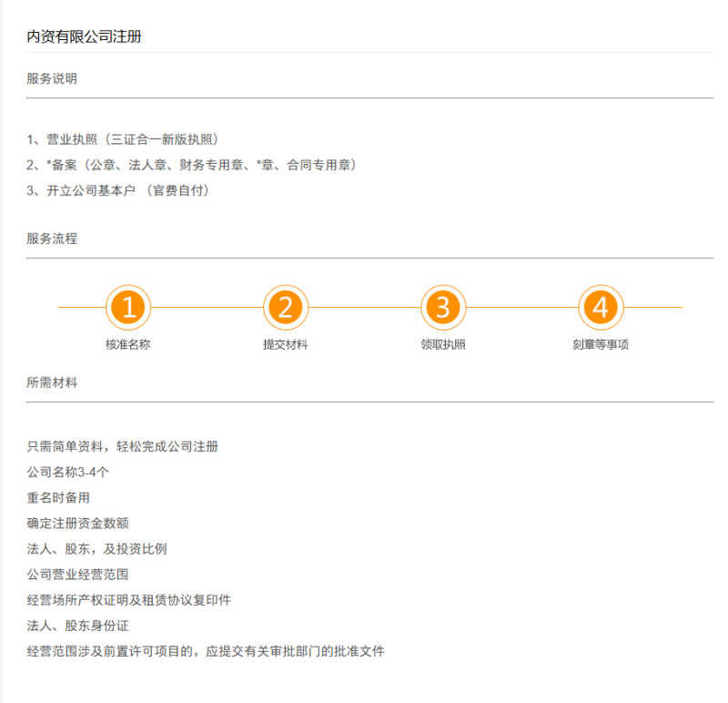Click the 公司名称3-4个 text line
This screenshot has height=703, width=728.
tap(68, 473)
